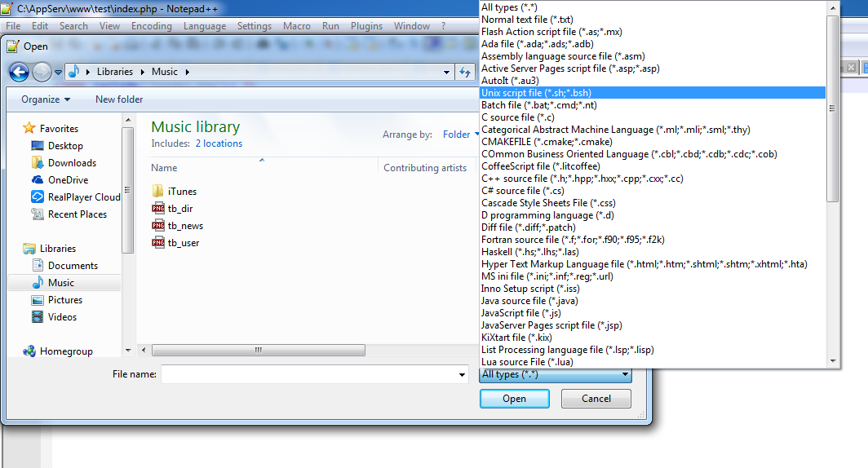Choose Cascade Style Sheets File (*.css)
The image size is (868, 468).
click(653, 203)
